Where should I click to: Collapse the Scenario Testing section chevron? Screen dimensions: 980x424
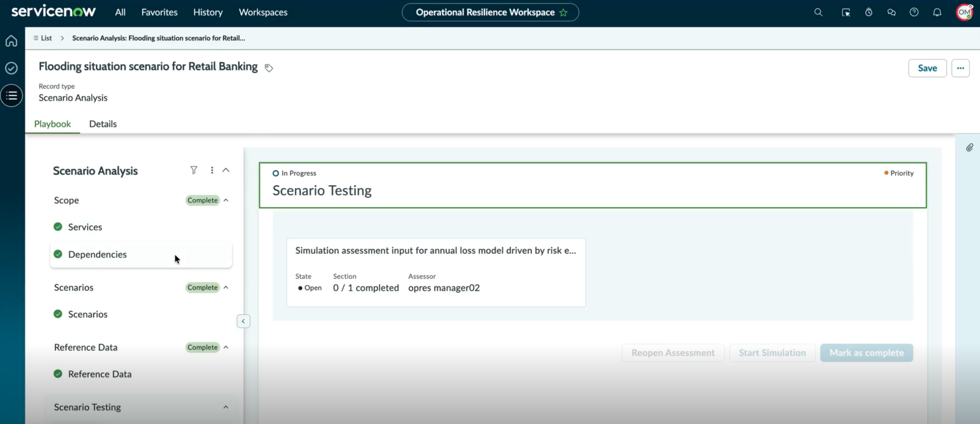[226, 407]
